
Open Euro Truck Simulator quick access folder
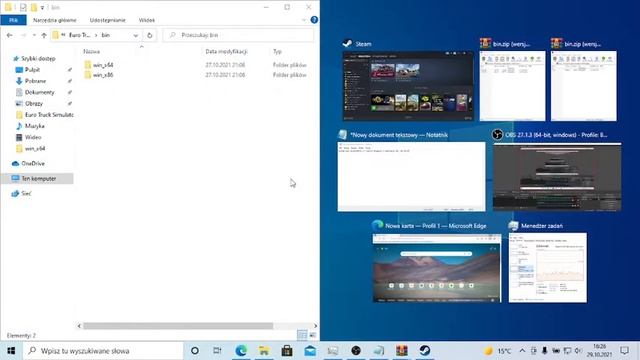point(49,115)
